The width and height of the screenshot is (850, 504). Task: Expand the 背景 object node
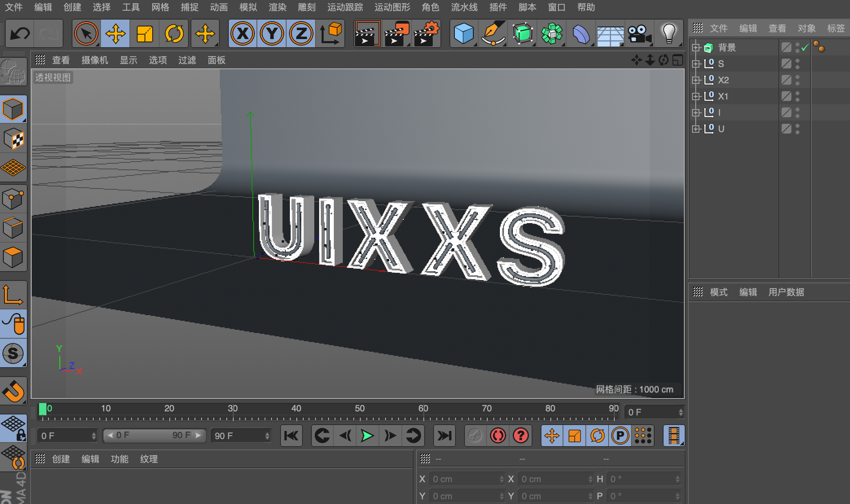tap(696, 48)
